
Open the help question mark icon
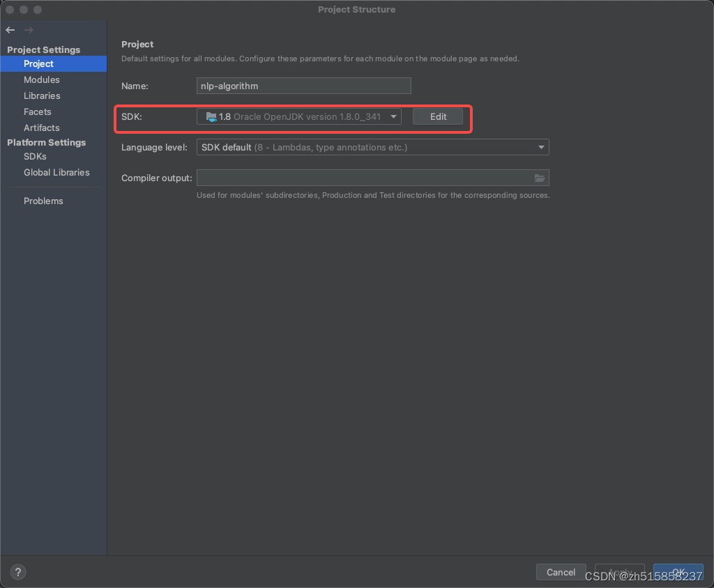coord(17,571)
